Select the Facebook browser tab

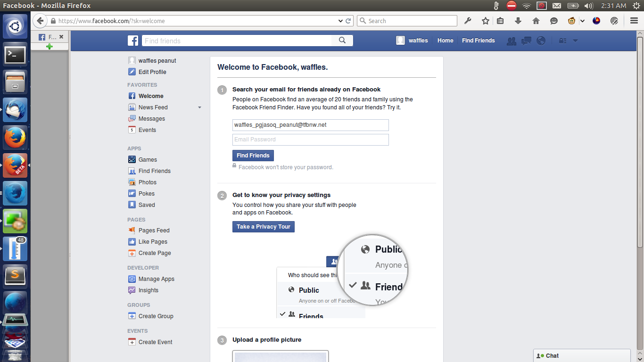click(x=50, y=37)
